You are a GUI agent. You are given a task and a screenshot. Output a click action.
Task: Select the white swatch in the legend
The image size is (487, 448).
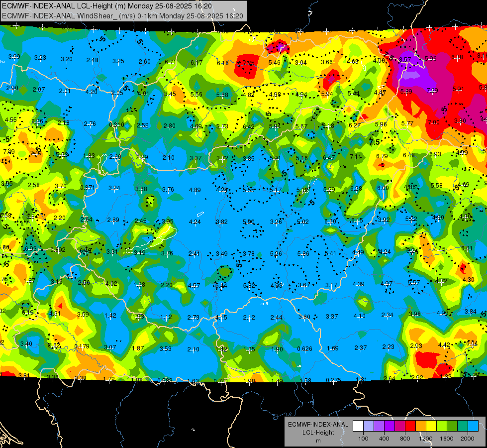click(x=358, y=426)
